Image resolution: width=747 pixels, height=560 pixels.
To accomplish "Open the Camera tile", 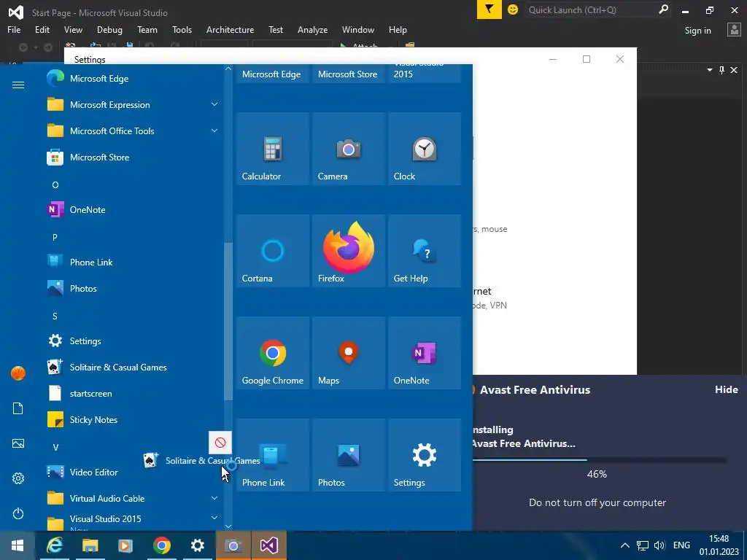I will point(349,149).
